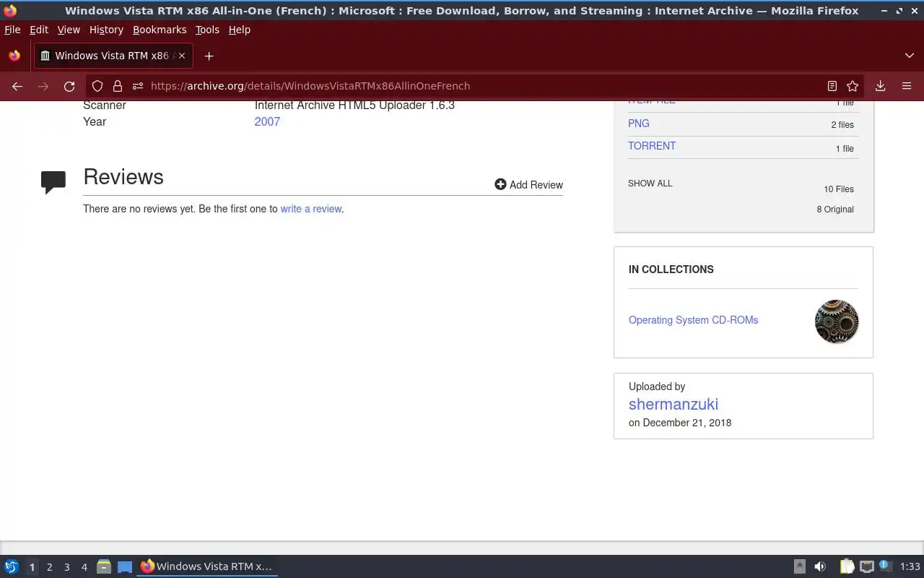
Task: Toggle reader view for this page
Action: (x=832, y=86)
